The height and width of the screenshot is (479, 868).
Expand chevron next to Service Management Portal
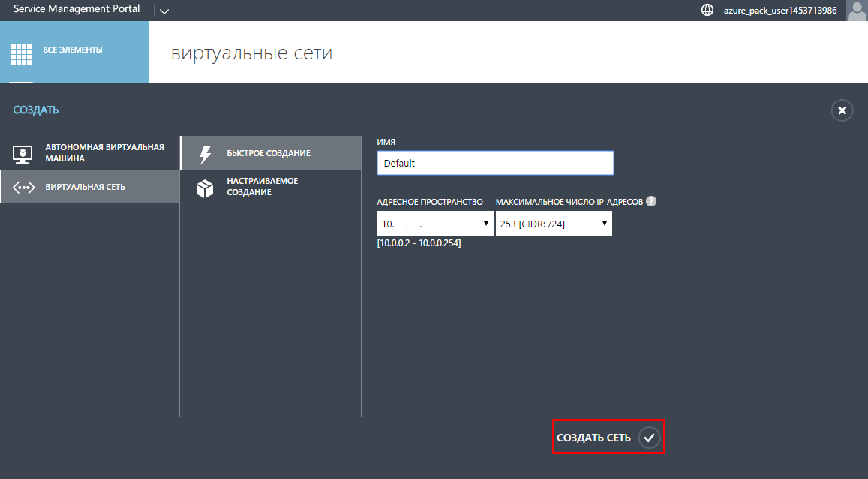tap(164, 11)
